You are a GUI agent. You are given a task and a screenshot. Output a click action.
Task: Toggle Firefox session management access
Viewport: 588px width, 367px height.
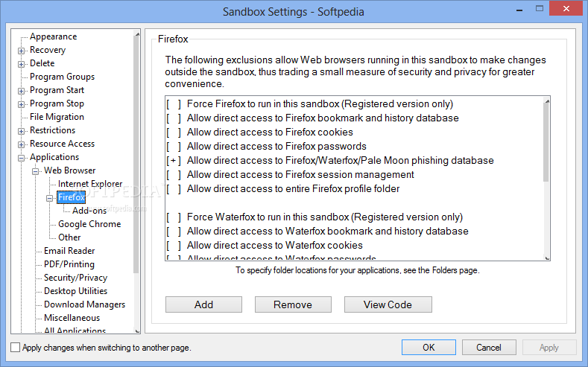point(174,175)
